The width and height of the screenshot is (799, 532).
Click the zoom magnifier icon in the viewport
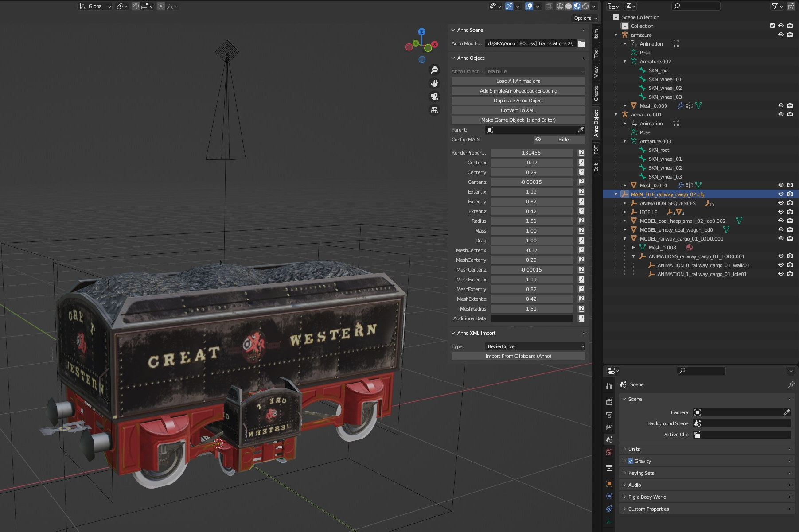(x=434, y=70)
